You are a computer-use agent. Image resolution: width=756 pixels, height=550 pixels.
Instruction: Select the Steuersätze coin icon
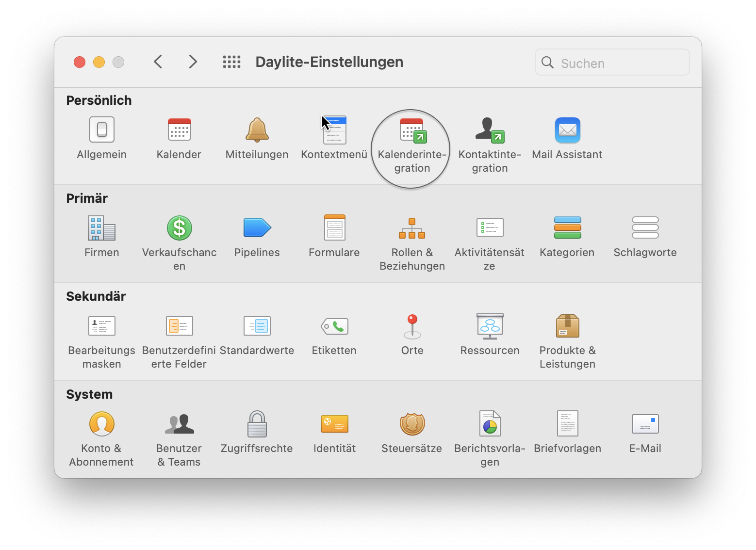coord(412,424)
